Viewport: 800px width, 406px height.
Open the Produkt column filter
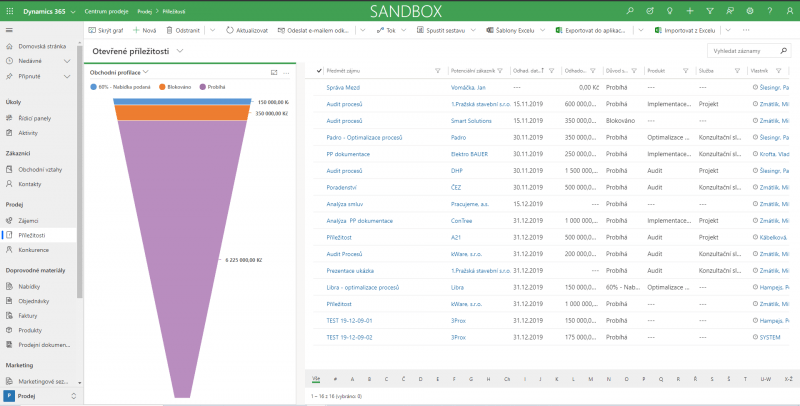pyautogui.click(x=686, y=71)
